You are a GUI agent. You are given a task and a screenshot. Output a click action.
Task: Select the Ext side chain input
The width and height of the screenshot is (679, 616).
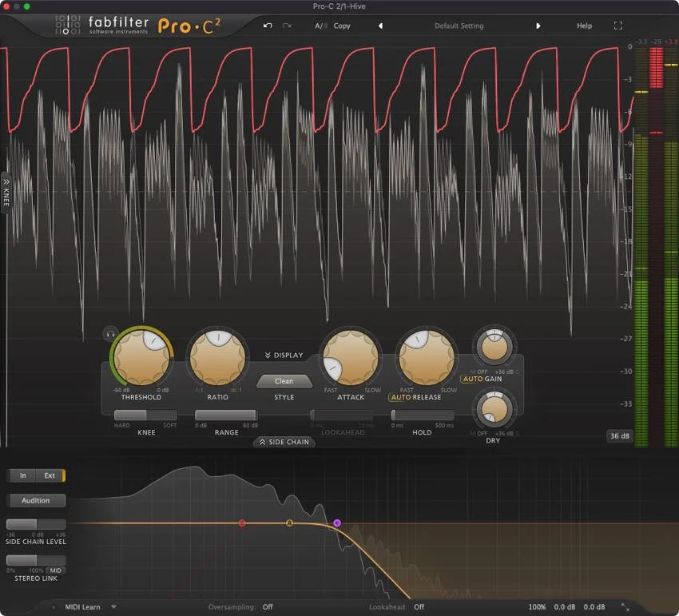[x=50, y=475]
